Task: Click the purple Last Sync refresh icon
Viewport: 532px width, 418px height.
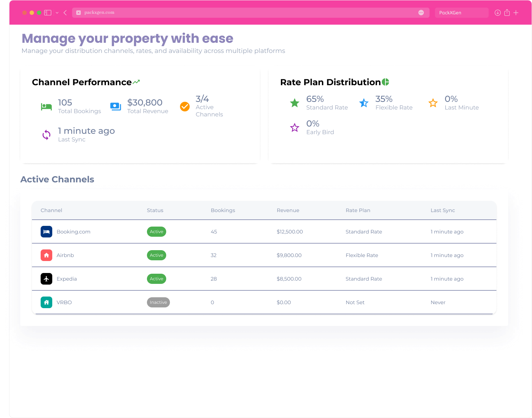Action: click(46, 135)
